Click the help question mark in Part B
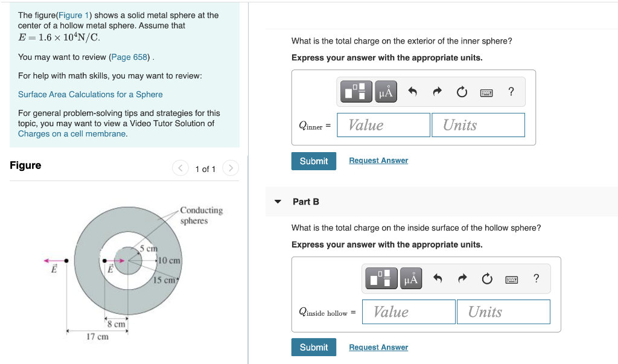Viewport: 618px width, 364px height. click(x=536, y=278)
